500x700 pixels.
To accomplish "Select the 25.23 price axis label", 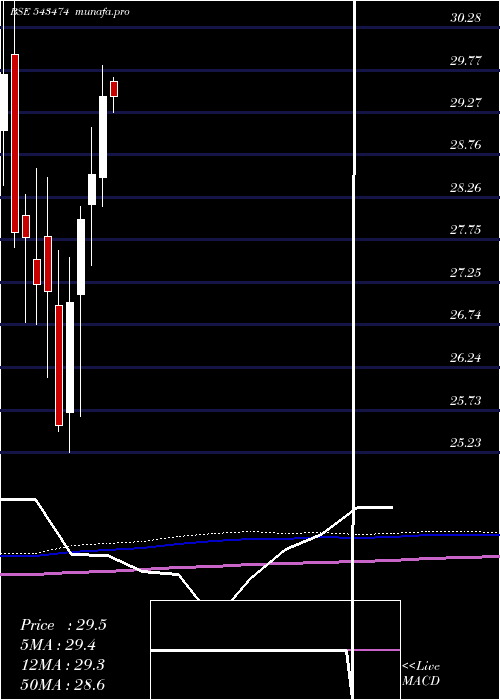I will [x=466, y=442].
